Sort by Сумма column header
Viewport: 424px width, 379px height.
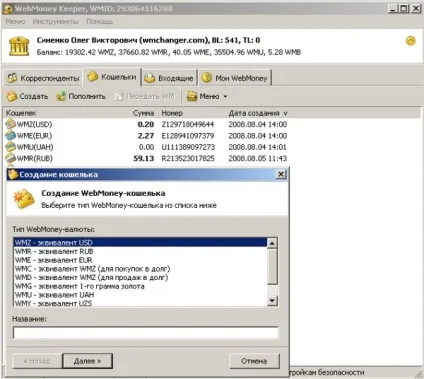click(143, 113)
